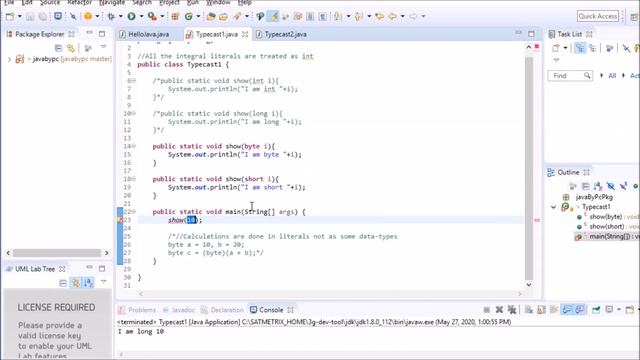Select show(short) method in Outline

(607, 227)
